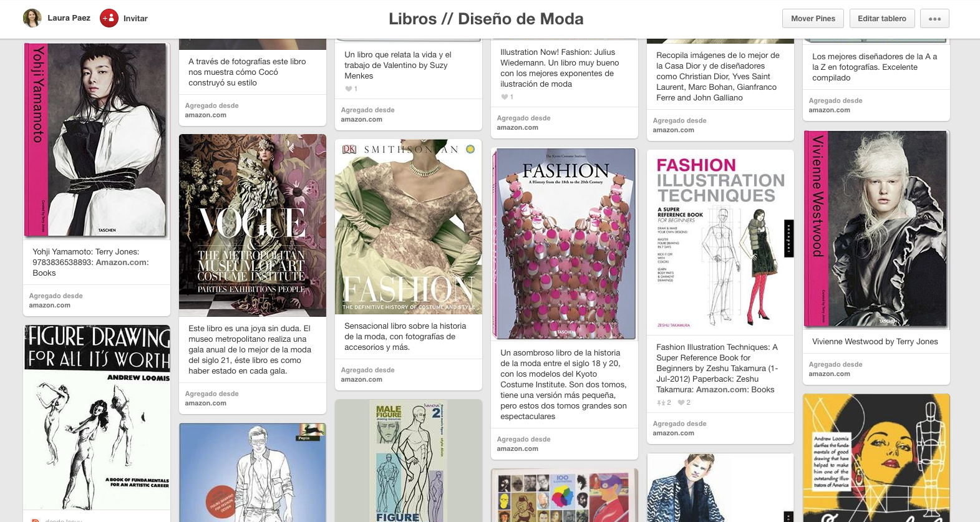Click amazon.com source under Coco book description
Image resolution: width=980 pixels, height=522 pixels.
click(x=206, y=115)
